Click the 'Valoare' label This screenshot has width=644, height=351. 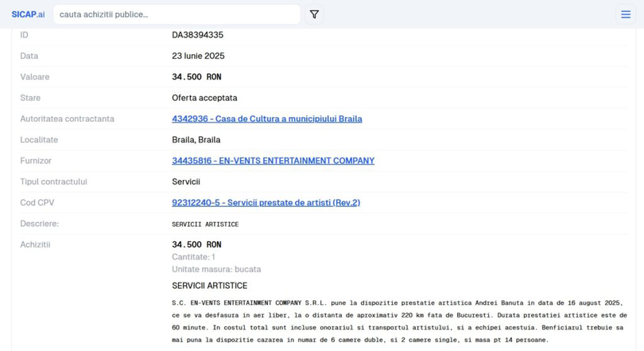tap(35, 77)
